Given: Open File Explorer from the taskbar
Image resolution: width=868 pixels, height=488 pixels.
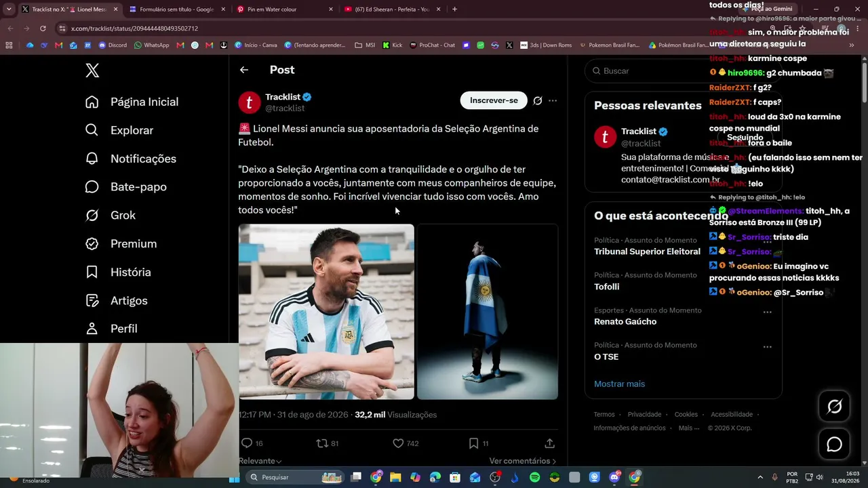Looking at the screenshot, I should click(395, 477).
